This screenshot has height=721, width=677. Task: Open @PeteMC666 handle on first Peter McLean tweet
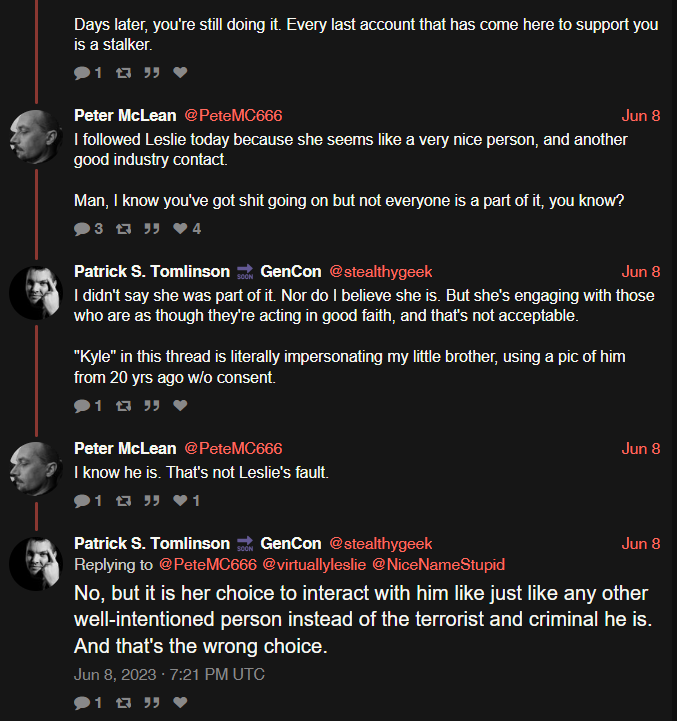click(x=233, y=115)
